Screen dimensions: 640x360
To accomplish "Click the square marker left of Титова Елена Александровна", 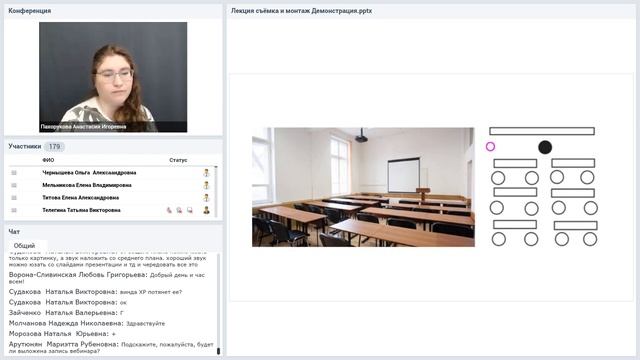I will [x=14, y=198].
